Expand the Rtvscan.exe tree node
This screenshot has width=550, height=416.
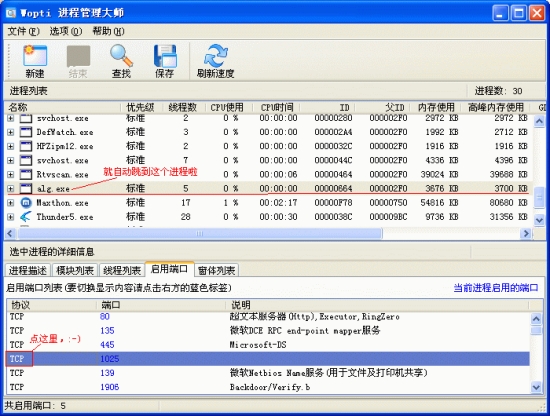[x=11, y=174]
